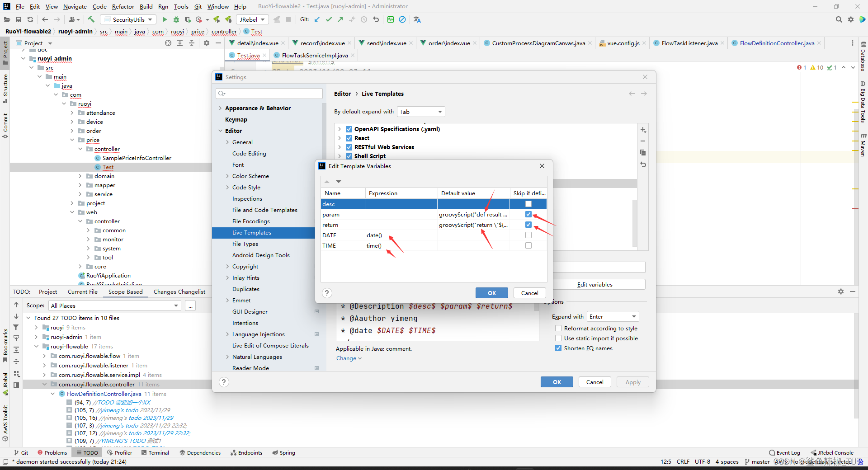Open Terminal tool window tab
The image size is (868, 470).
pos(155,452)
